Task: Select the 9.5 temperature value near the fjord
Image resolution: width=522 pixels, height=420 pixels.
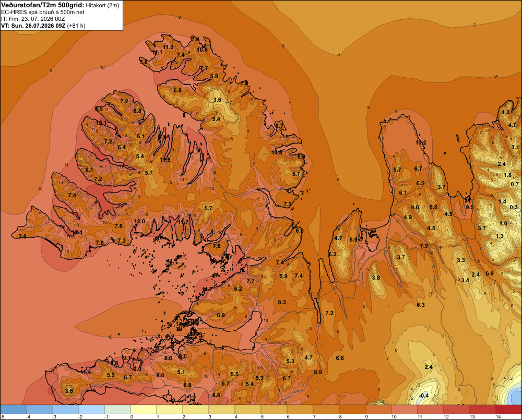Action: click(469, 207)
